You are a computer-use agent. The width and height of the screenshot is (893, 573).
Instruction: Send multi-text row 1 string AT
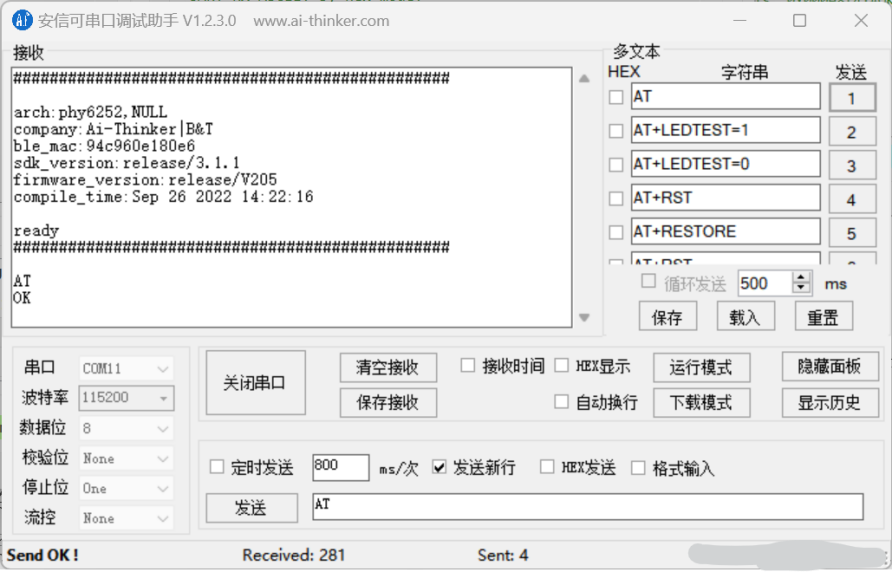852,98
